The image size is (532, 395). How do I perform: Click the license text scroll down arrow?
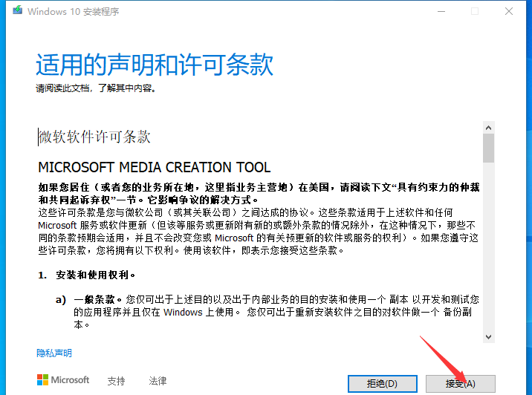pyautogui.click(x=489, y=336)
